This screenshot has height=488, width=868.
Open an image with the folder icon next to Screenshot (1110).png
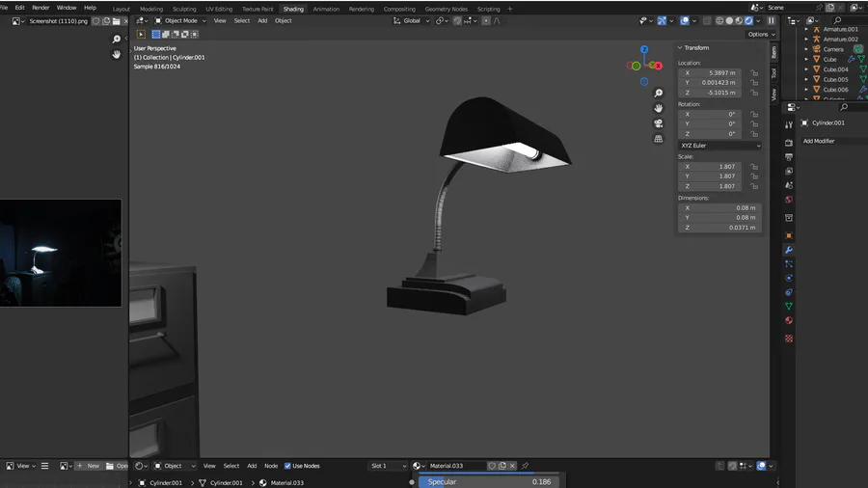[x=117, y=21]
